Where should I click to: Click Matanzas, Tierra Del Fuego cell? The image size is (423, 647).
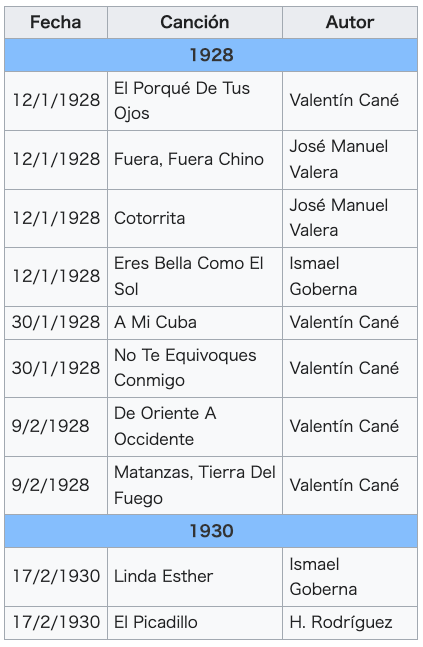coord(195,485)
